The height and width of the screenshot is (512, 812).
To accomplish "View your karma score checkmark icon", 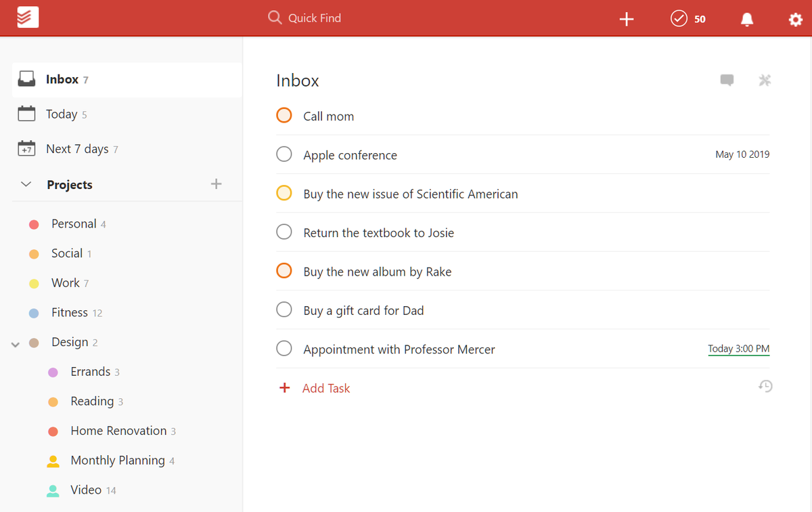I will click(x=679, y=18).
